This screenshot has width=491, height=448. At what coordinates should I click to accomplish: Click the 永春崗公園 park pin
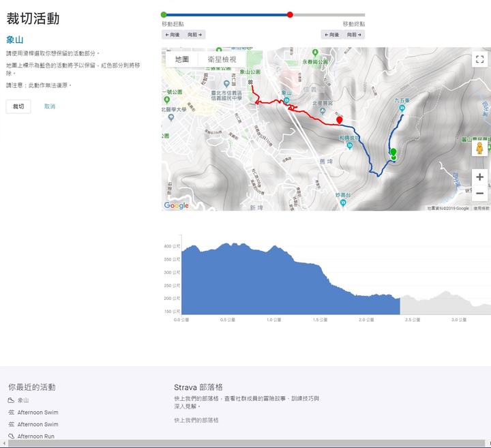315,53
